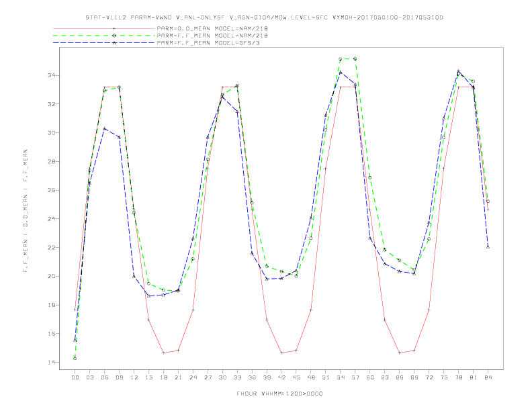Click y-axis tick label 22
Image resolution: width=532 pixels, height=411 pixels.
click(51, 248)
